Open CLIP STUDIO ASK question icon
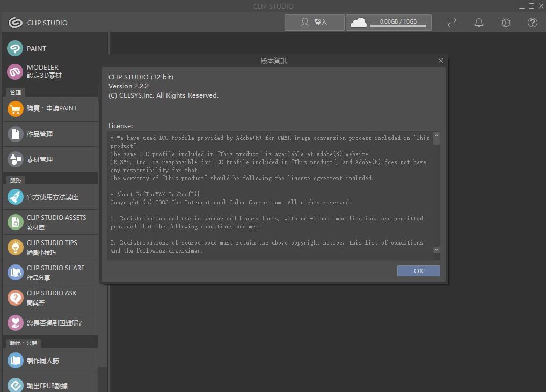The image size is (546, 392). click(x=16, y=298)
